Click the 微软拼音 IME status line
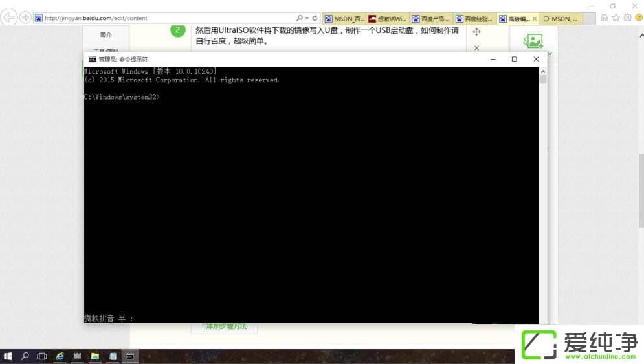The width and height of the screenshot is (644, 364). tap(109, 318)
